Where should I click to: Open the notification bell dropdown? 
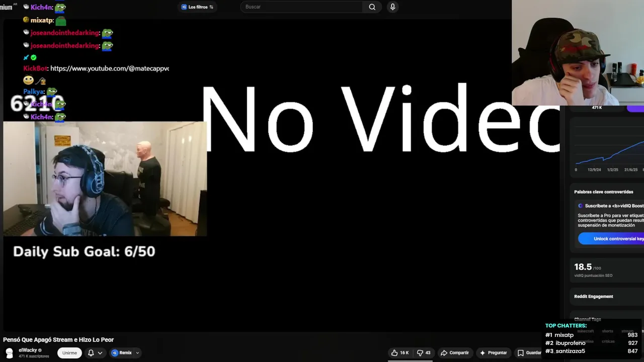95,353
